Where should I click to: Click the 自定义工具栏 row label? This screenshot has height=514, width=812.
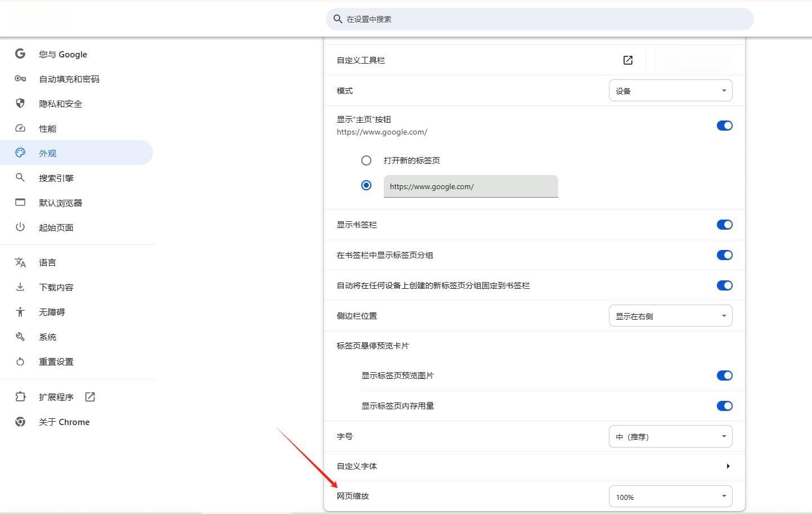click(x=361, y=60)
